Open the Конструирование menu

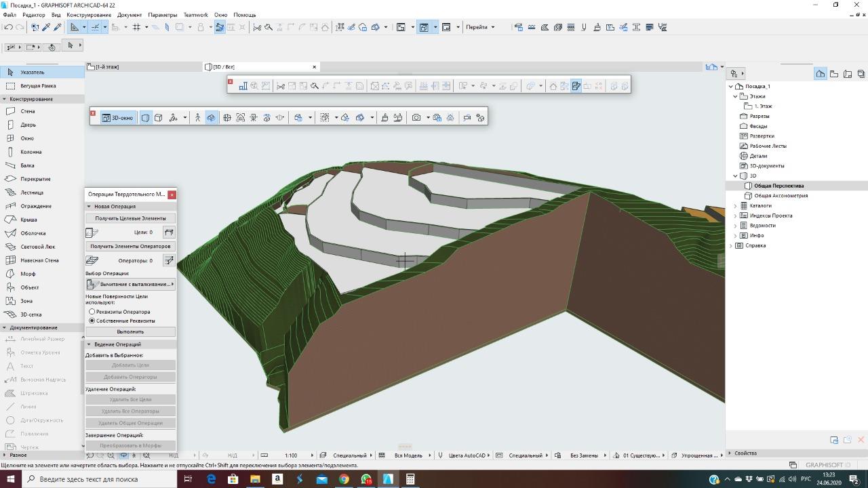(x=89, y=15)
